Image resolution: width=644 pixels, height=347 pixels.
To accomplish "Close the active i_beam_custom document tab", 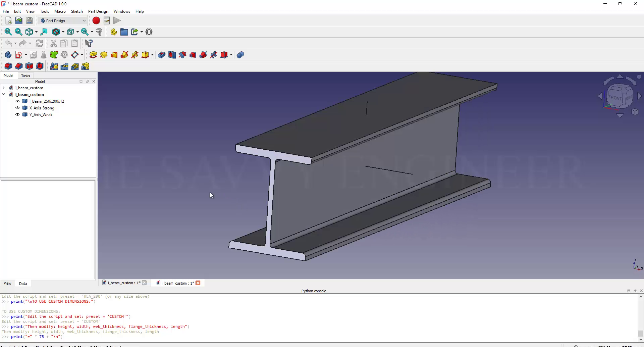I will 198,283.
